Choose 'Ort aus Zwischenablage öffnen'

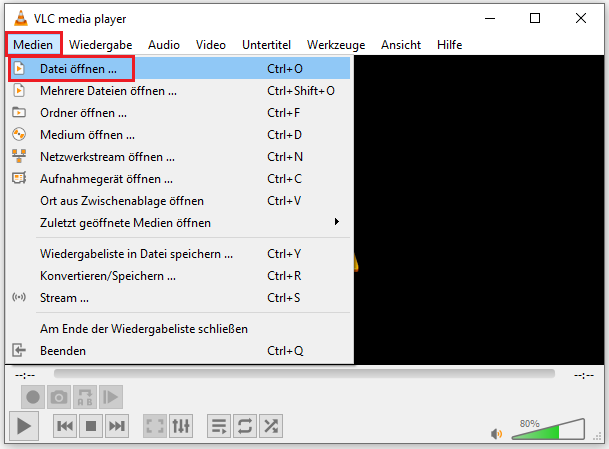(179, 201)
